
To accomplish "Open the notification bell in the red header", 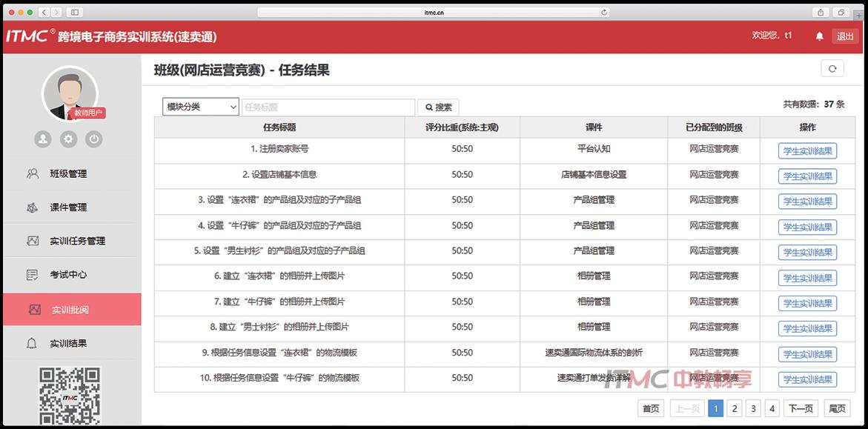I will (818, 35).
